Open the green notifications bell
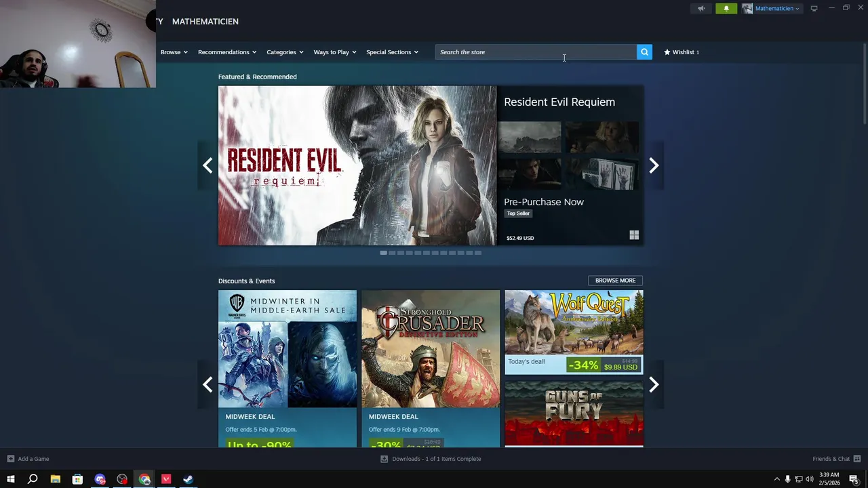This screenshot has height=488, width=868. [x=726, y=9]
